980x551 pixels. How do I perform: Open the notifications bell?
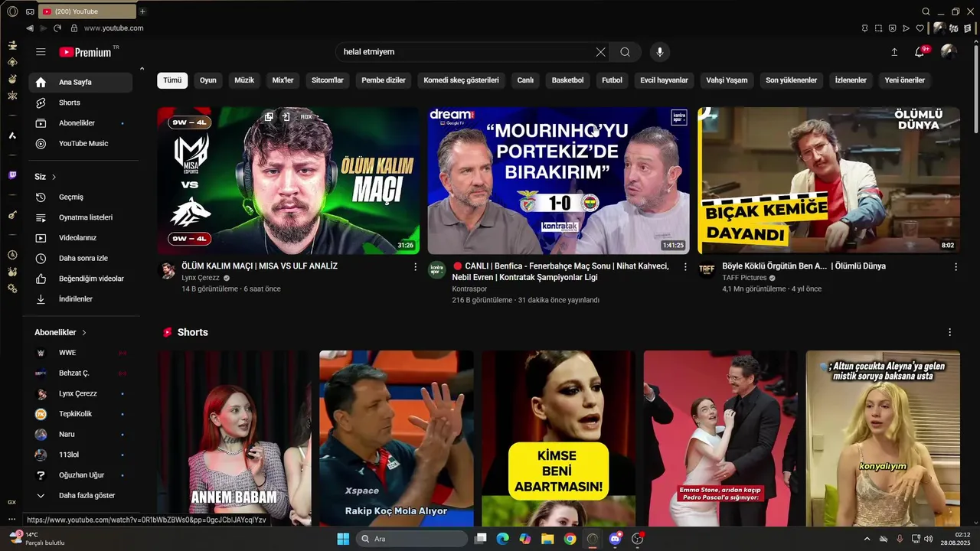920,52
